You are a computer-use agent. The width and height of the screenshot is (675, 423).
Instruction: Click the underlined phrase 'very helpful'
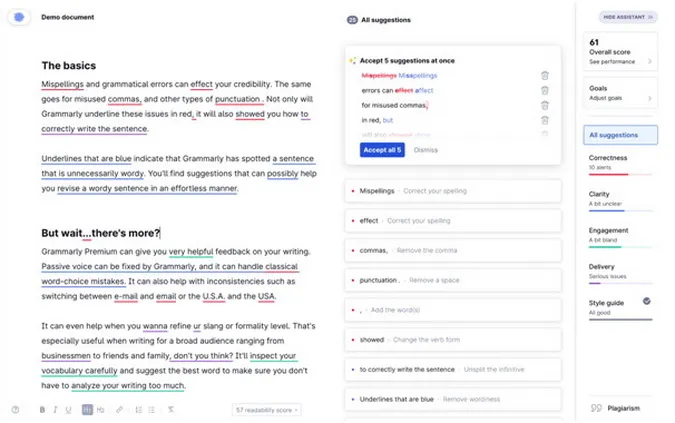point(191,252)
